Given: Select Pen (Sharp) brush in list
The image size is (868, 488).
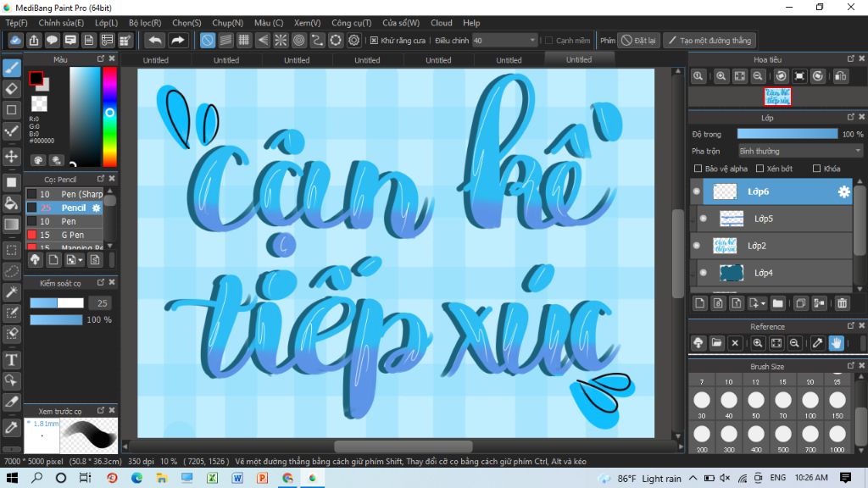Looking at the screenshot, I should coord(64,194).
